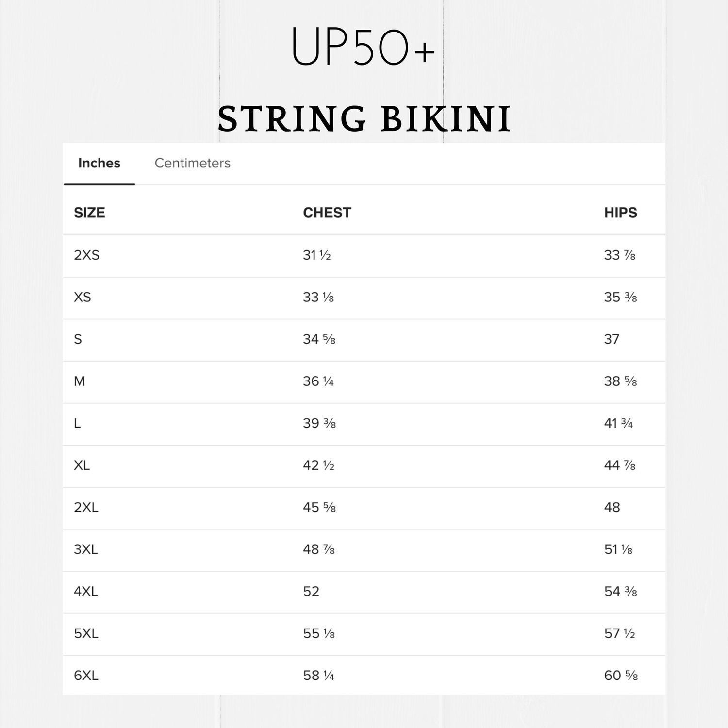The height and width of the screenshot is (728, 728).
Task: Click the HIPS column header
Action: coord(620,213)
